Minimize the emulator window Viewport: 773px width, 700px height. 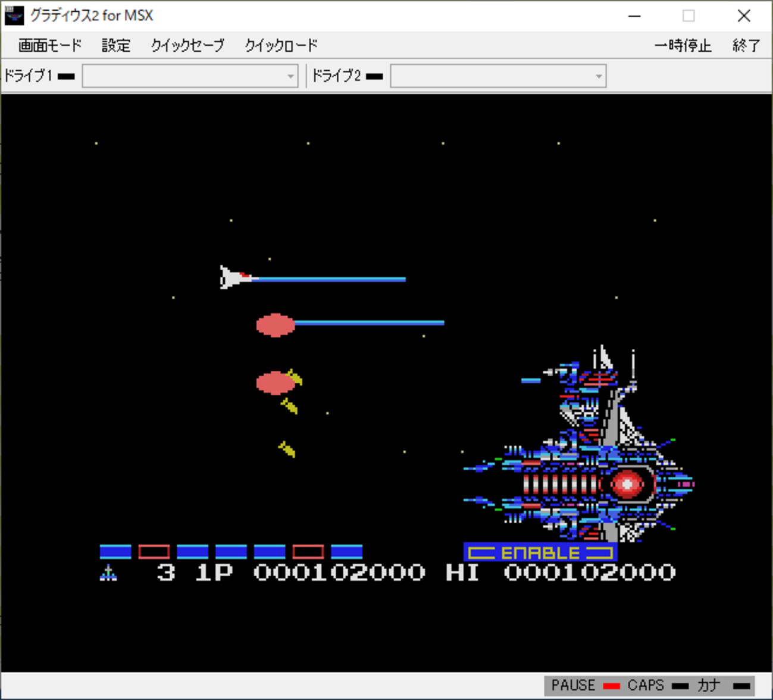coord(634,16)
